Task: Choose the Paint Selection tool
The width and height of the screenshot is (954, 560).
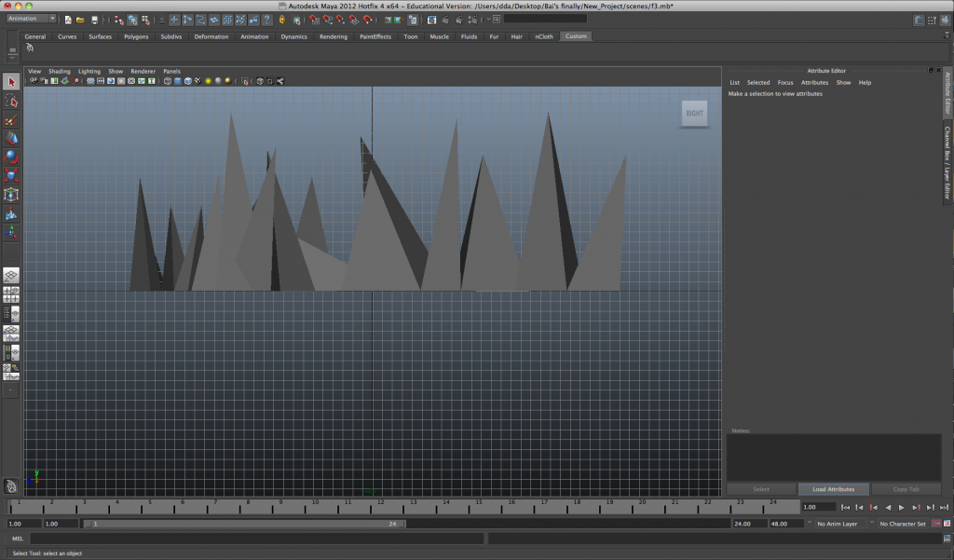Action: pyautogui.click(x=11, y=120)
